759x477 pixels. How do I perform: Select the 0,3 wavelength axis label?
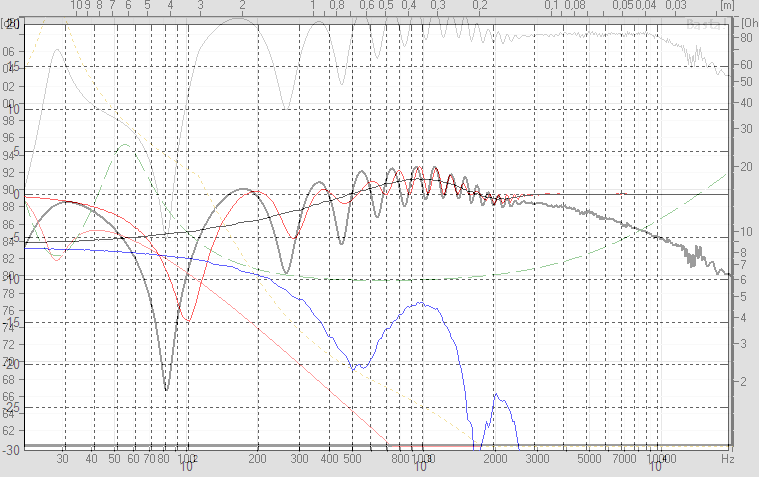438,5
